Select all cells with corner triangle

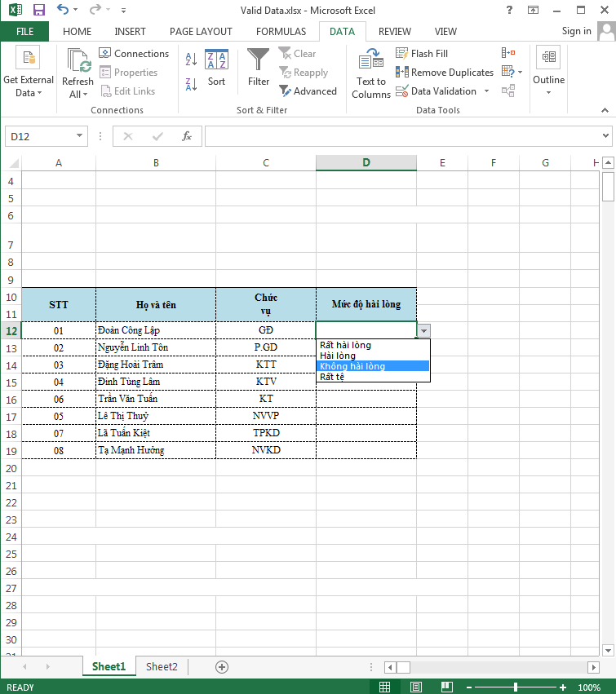coord(14,163)
